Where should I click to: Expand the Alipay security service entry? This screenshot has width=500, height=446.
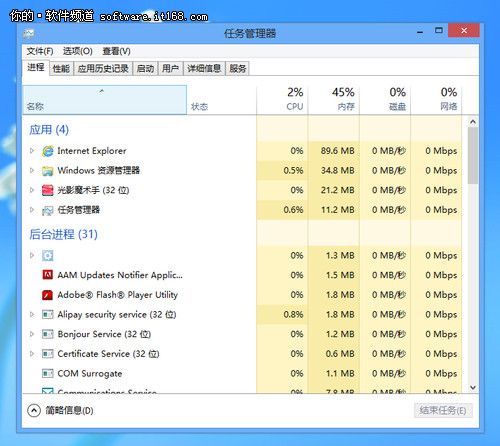pos(32,314)
